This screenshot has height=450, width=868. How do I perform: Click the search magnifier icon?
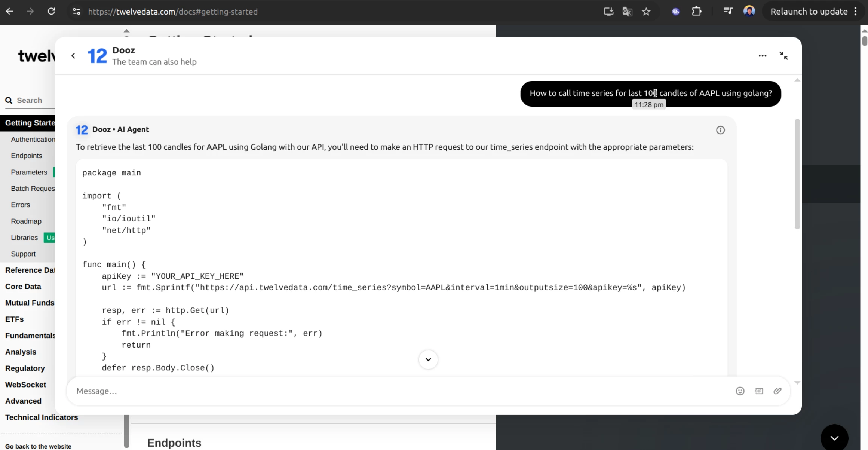click(x=9, y=100)
